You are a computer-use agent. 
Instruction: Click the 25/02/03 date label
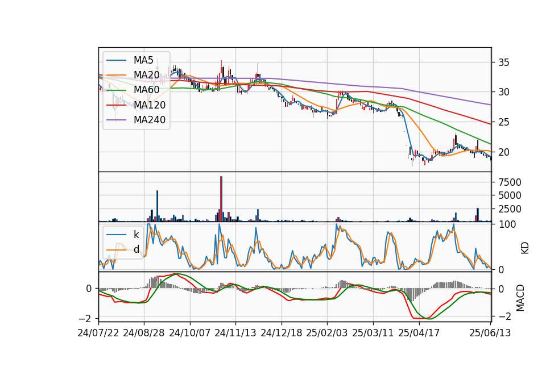click(x=327, y=333)
